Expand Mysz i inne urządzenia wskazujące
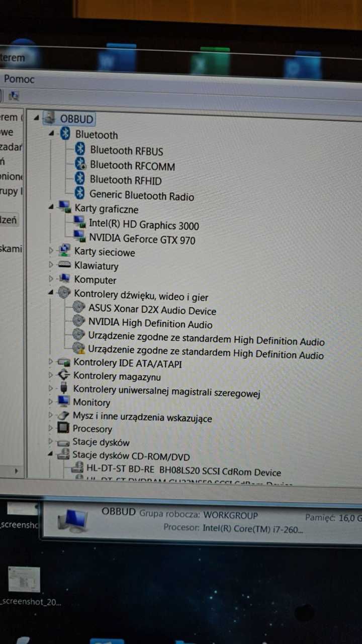The image size is (362, 644). point(50,415)
